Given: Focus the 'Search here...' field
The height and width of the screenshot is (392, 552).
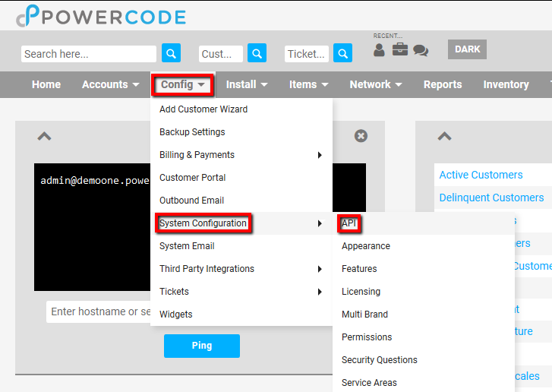Looking at the screenshot, I should (89, 54).
